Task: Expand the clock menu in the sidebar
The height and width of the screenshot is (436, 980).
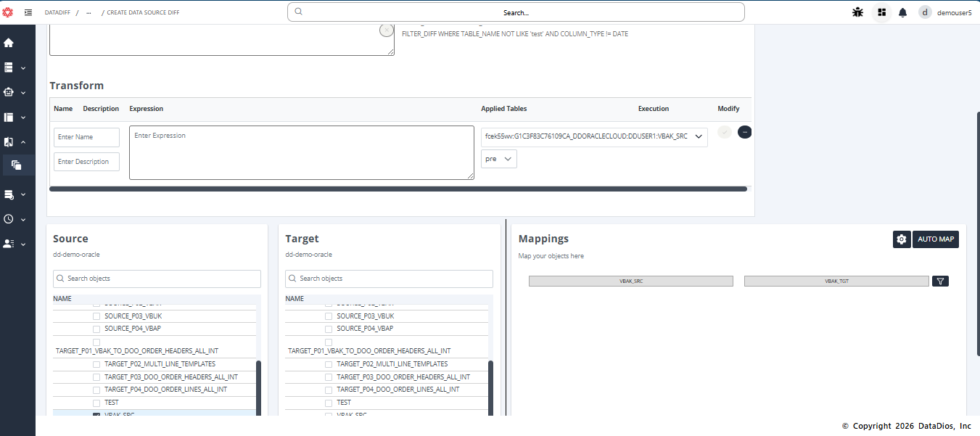Action: pos(9,219)
